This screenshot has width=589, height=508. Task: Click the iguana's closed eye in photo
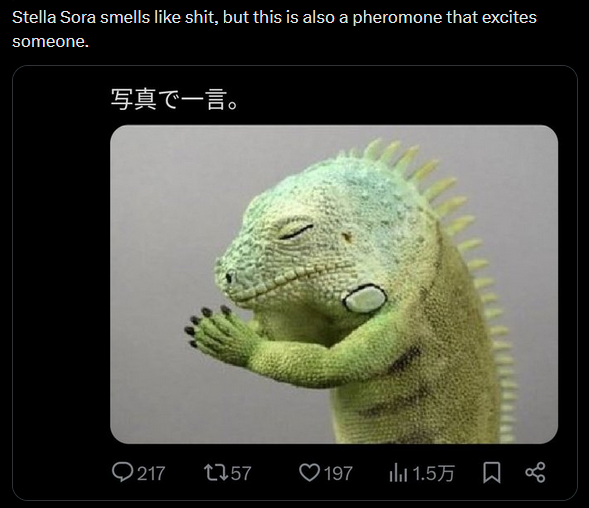tap(296, 231)
